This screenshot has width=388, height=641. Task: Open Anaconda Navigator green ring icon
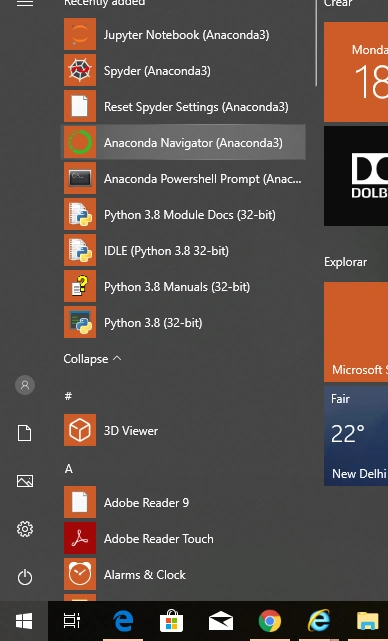tap(80, 142)
